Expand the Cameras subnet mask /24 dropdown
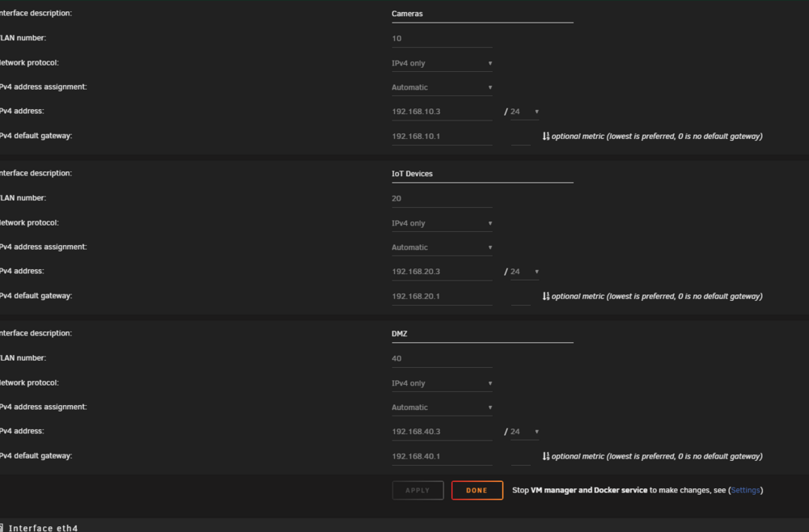809x532 pixels. 525,112
